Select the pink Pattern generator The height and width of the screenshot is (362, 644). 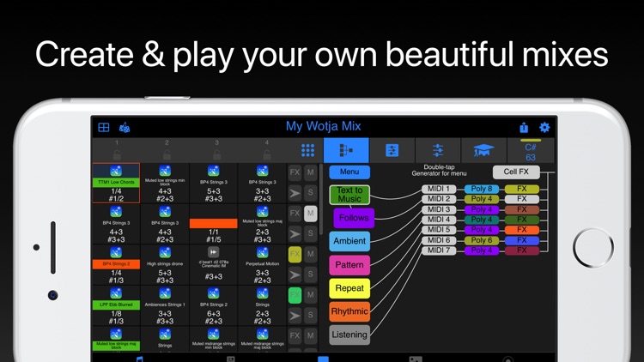349,265
